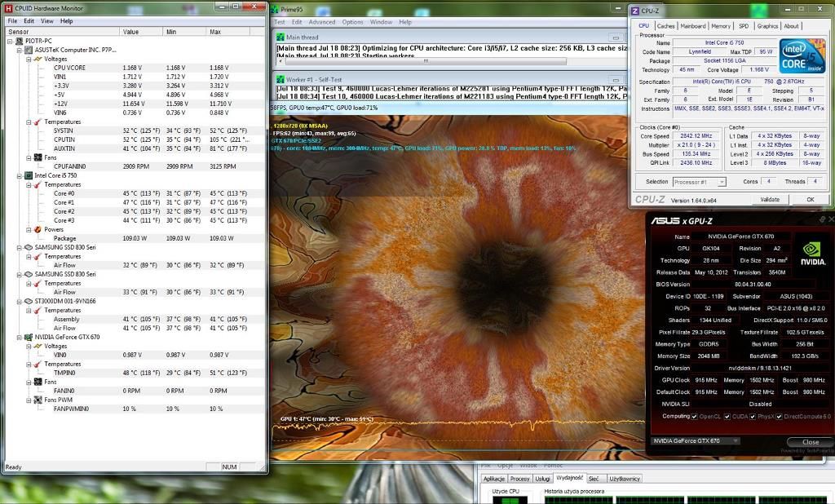The width and height of the screenshot is (835, 504).
Task: Click Intel Core i5 750 processor icon
Action: 29,175
